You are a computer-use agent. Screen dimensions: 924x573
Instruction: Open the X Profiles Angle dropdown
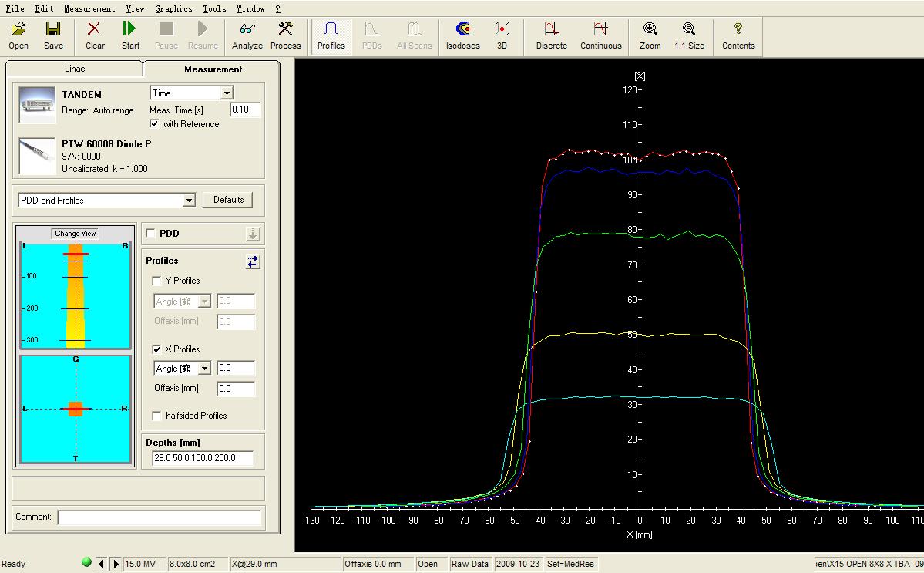[204, 369]
